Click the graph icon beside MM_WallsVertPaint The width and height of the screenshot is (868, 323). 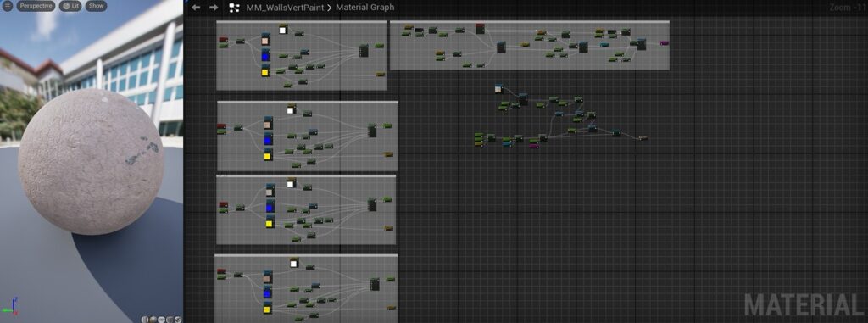click(x=234, y=8)
